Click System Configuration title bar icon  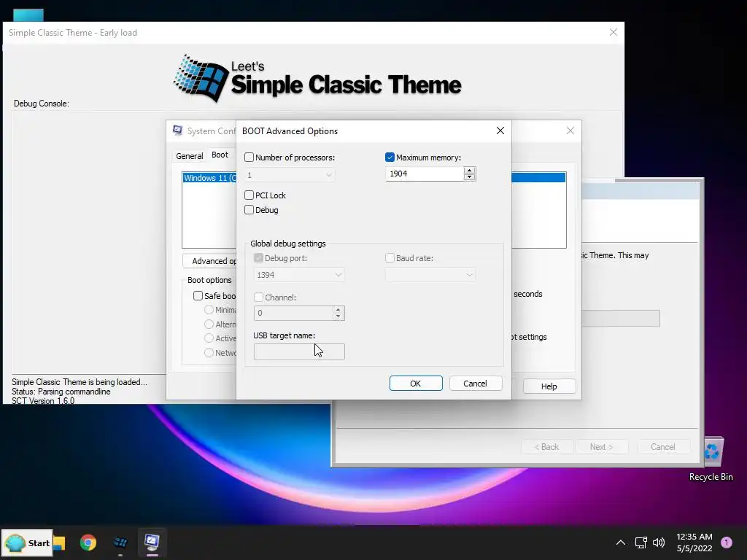[178, 131]
